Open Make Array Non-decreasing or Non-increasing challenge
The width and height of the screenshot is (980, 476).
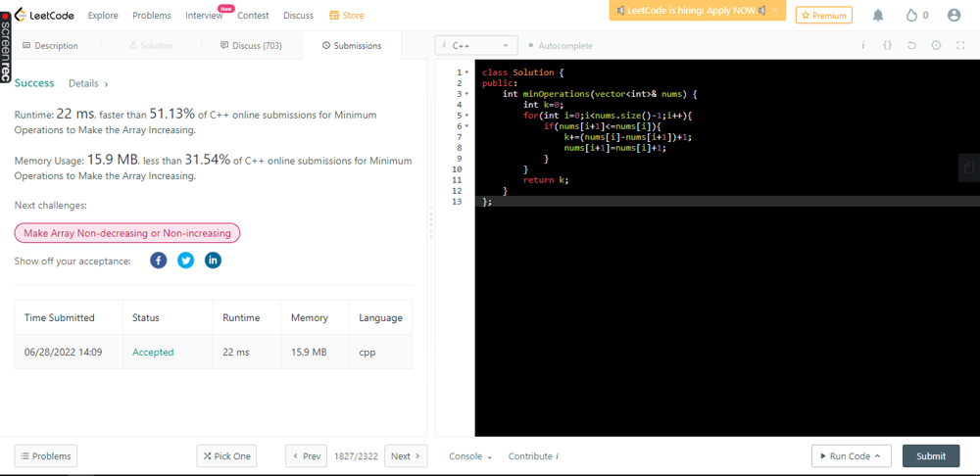coord(127,233)
